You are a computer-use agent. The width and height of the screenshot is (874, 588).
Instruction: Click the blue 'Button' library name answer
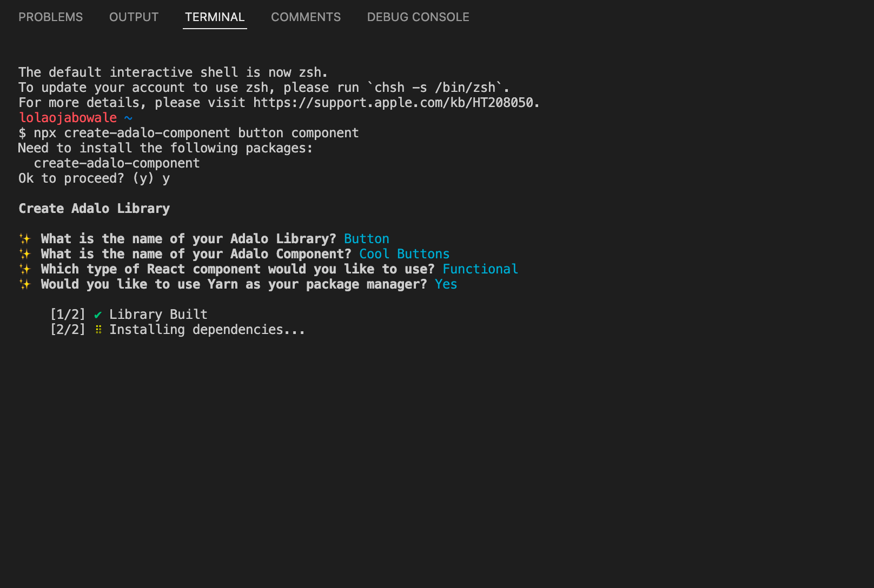coord(366,239)
